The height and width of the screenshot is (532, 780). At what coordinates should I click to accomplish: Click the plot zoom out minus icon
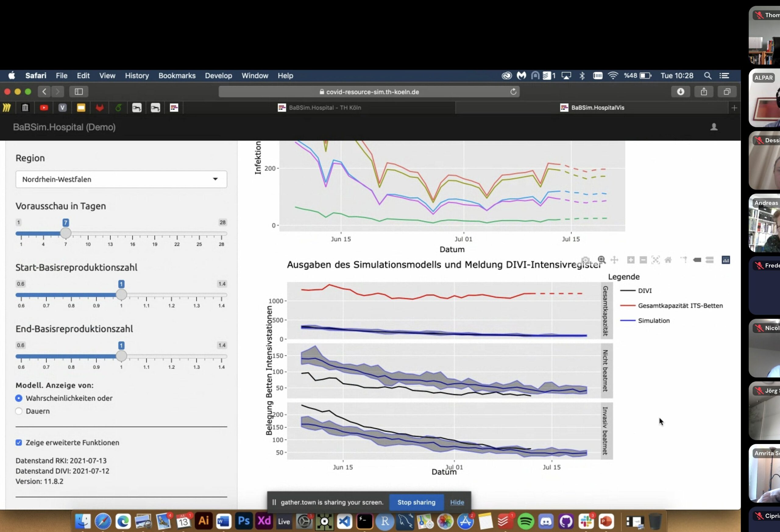pyautogui.click(x=643, y=260)
